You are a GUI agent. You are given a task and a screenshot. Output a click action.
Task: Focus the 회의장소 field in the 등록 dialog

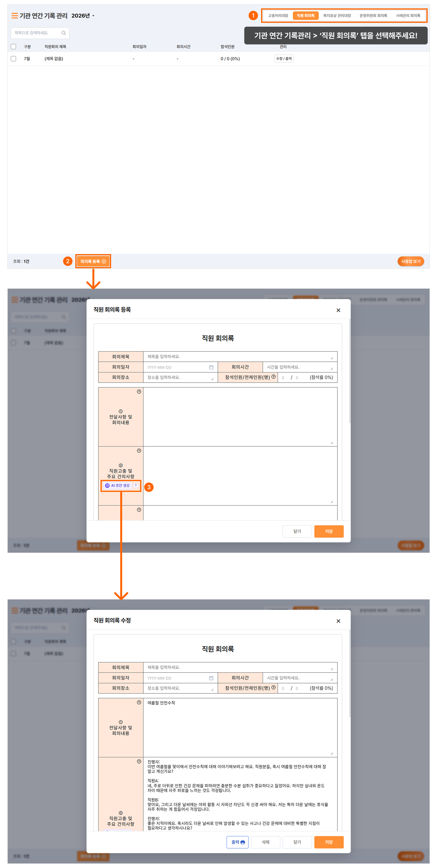coord(180,377)
